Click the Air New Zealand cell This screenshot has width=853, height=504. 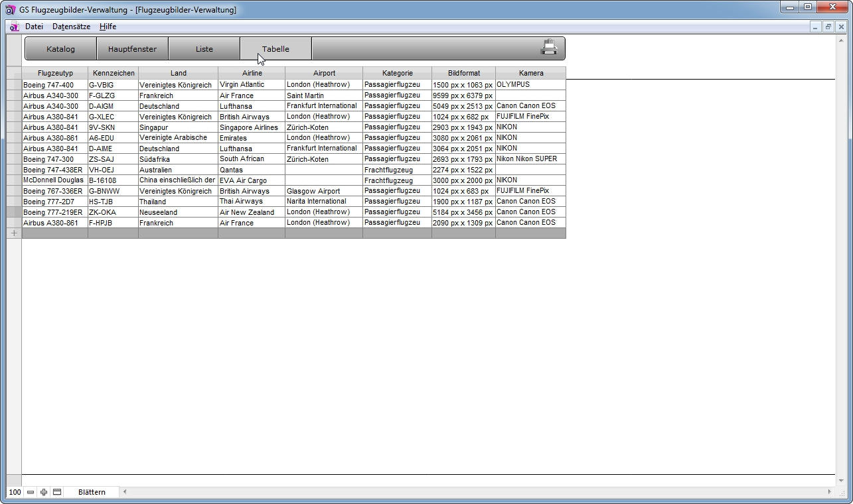(x=252, y=212)
